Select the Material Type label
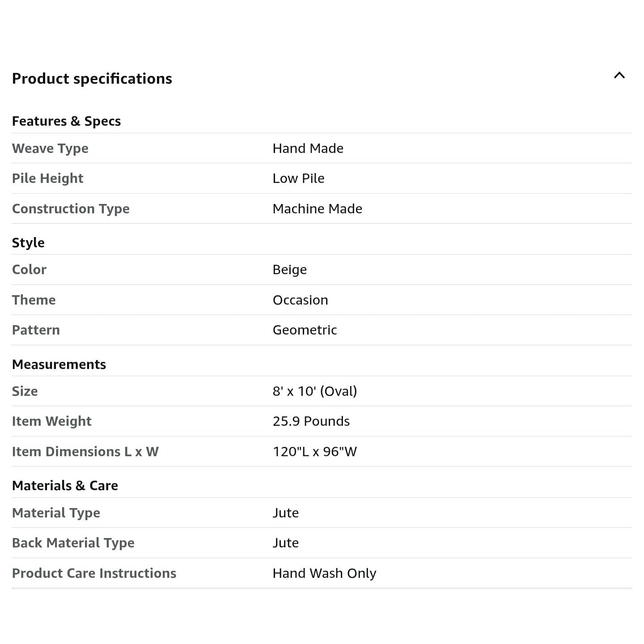This screenshot has height=644, width=644. pos(56,513)
